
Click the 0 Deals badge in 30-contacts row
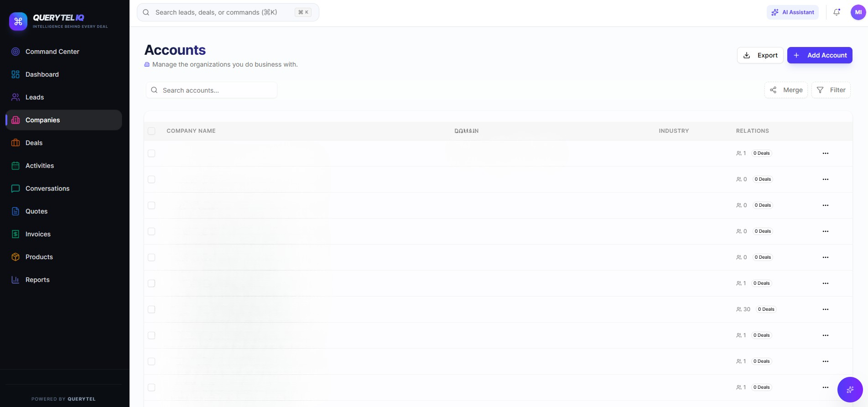click(766, 309)
